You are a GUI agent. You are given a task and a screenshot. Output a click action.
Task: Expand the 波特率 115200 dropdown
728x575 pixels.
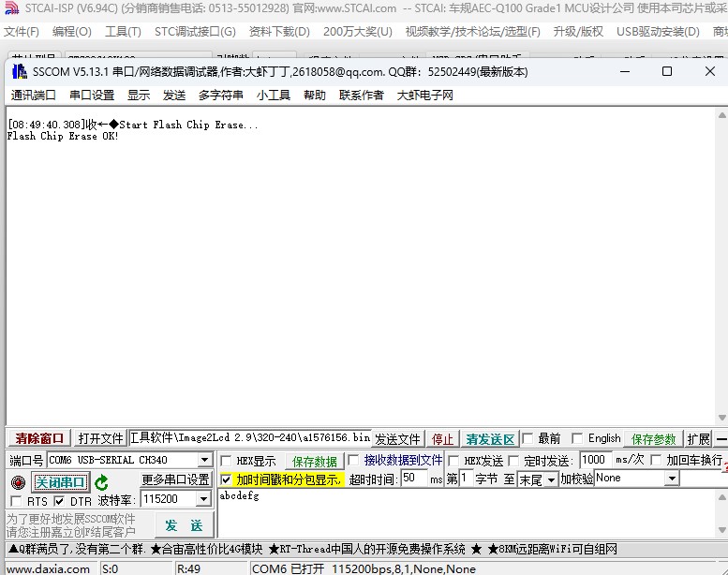coord(203,499)
